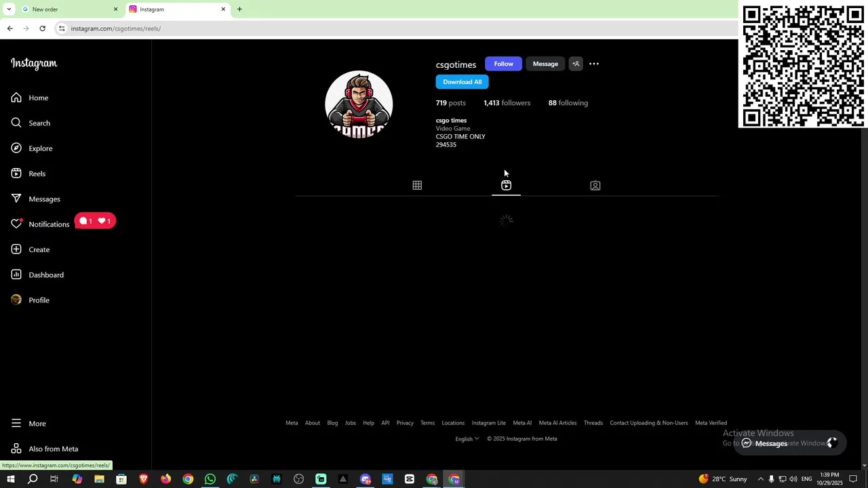The image size is (868, 488).
Task: Expand the English language dropdown
Action: tap(467, 439)
